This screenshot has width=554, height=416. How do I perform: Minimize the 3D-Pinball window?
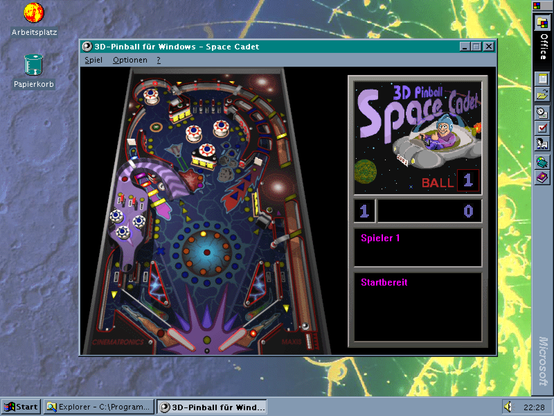click(x=465, y=47)
